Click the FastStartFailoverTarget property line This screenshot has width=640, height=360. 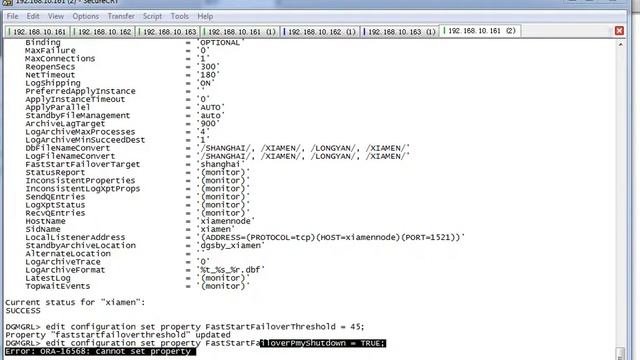point(135,164)
